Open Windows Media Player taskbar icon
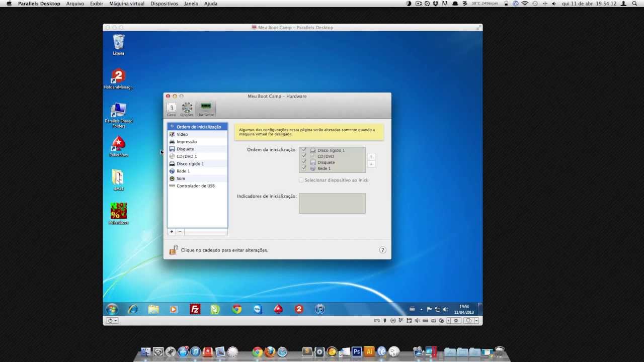644x362 pixels. [x=174, y=309]
